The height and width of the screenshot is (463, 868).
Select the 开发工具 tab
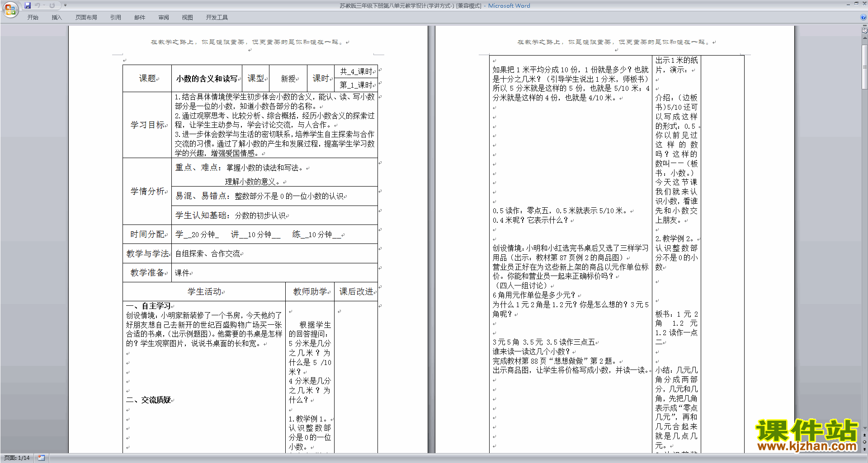coord(217,18)
